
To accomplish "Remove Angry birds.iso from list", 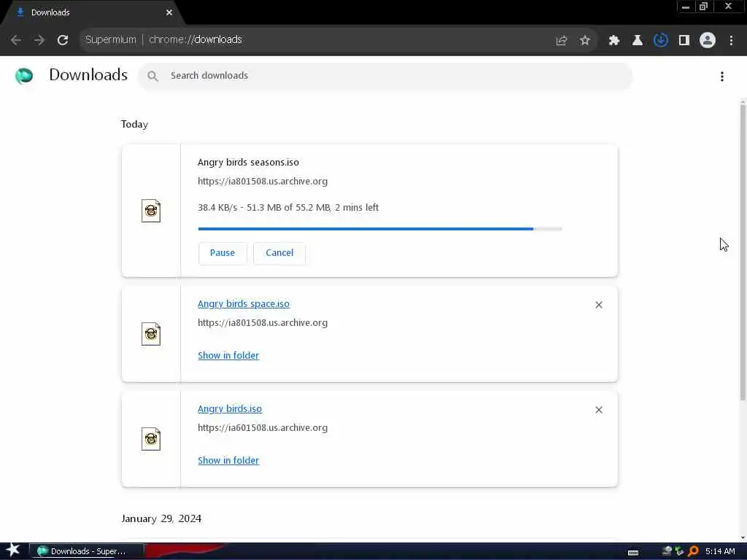I will 599,410.
